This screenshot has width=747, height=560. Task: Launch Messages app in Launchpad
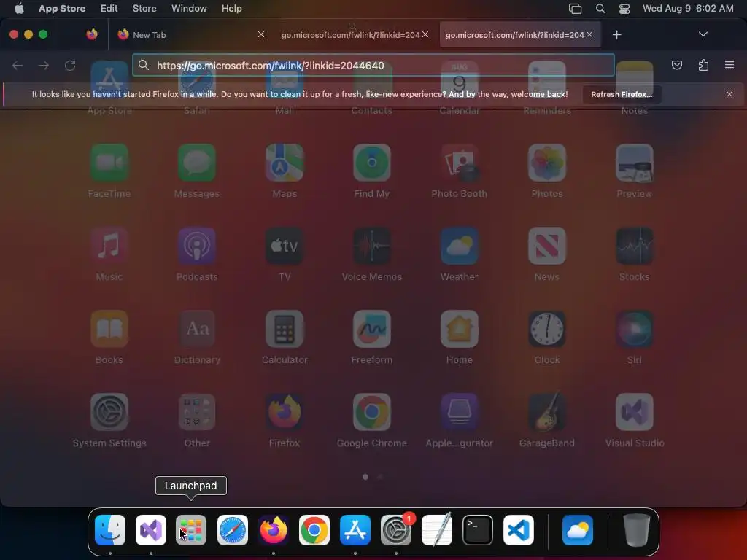[x=197, y=163]
